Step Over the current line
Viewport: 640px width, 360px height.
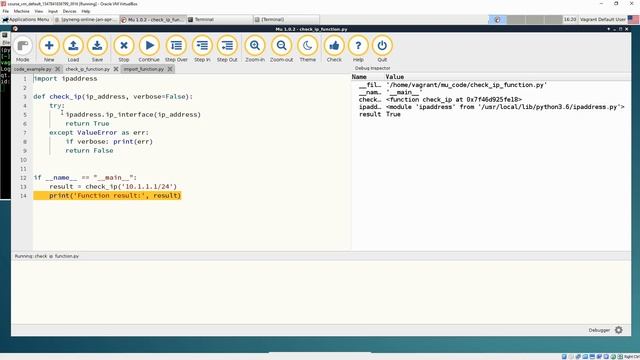[176, 49]
